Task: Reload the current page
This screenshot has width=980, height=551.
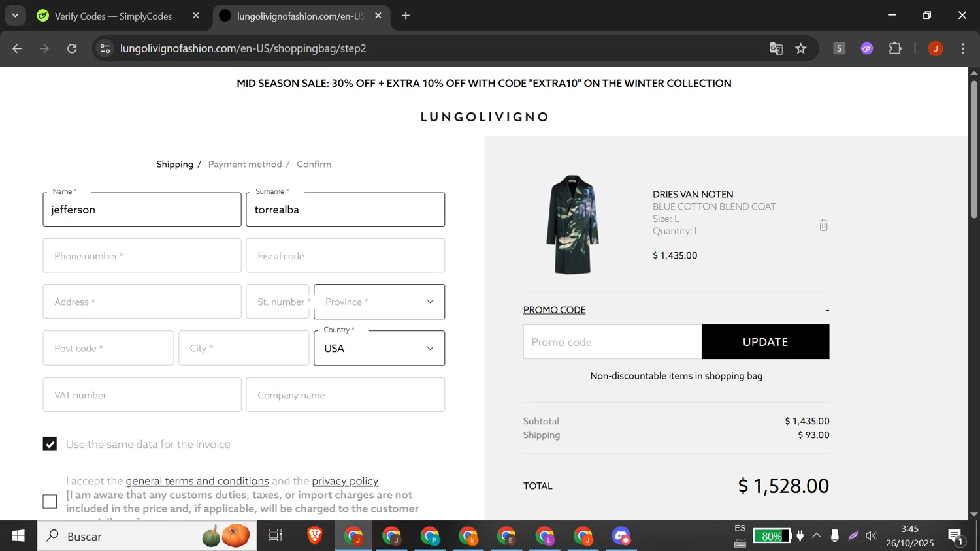Action: point(72,48)
